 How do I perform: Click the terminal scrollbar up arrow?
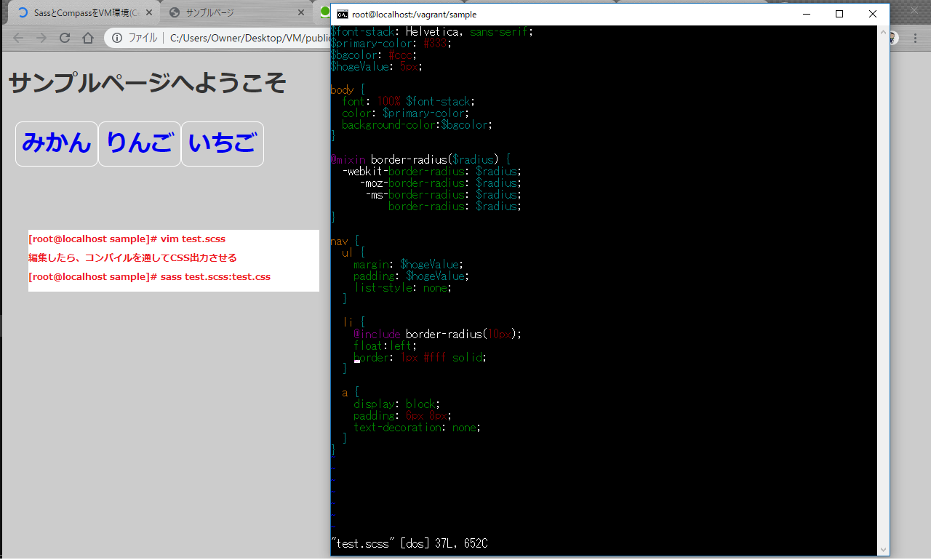coord(883,32)
